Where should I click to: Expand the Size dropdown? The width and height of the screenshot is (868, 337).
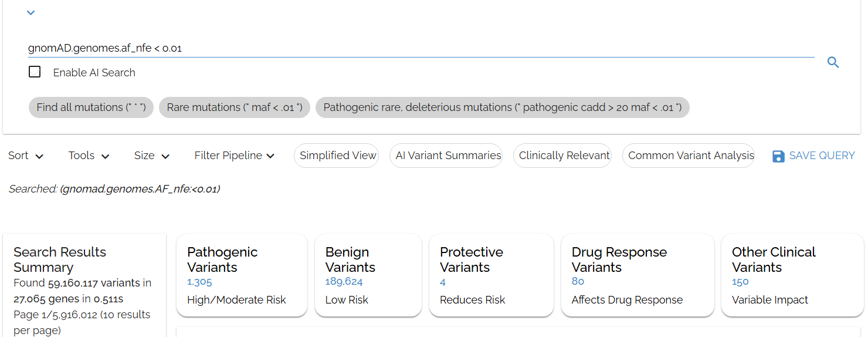point(151,156)
